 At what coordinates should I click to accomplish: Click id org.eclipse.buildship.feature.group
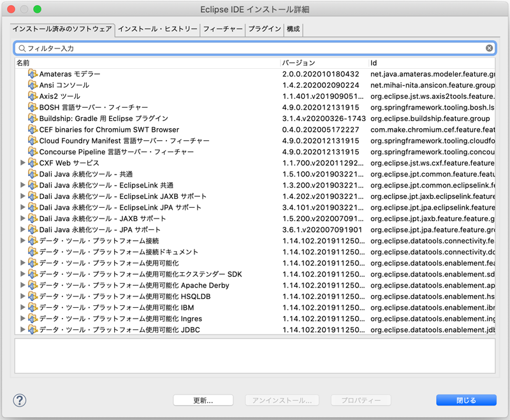pyautogui.click(x=430, y=119)
